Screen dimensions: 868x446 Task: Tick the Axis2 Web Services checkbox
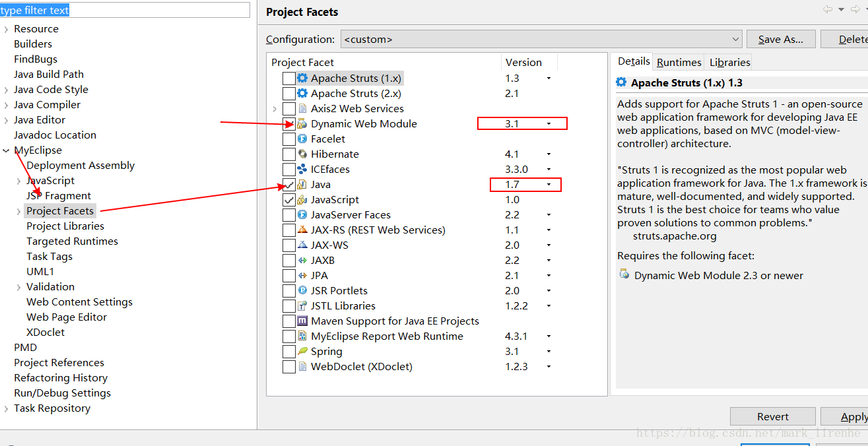(288, 108)
